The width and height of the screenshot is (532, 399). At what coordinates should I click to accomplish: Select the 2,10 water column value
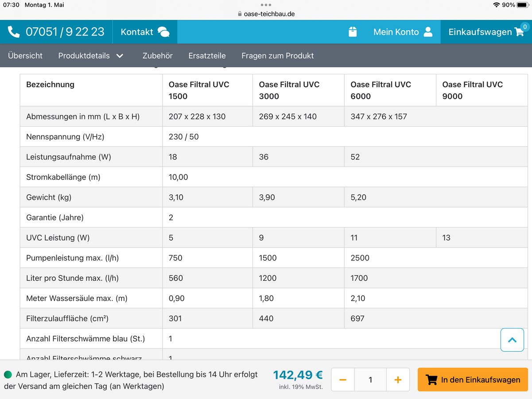[358, 298]
